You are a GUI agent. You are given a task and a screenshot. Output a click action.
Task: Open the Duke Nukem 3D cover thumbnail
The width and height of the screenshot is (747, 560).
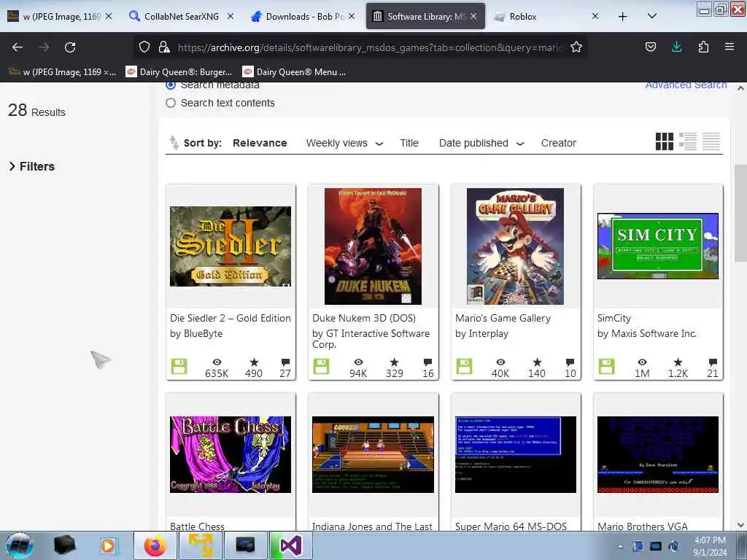tap(373, 246)
